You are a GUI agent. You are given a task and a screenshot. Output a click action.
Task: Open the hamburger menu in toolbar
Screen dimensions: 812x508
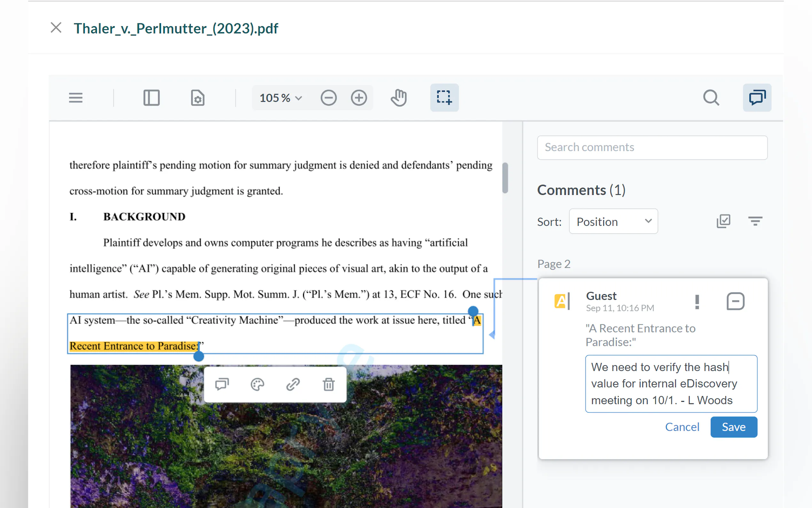tap(75, 98)
